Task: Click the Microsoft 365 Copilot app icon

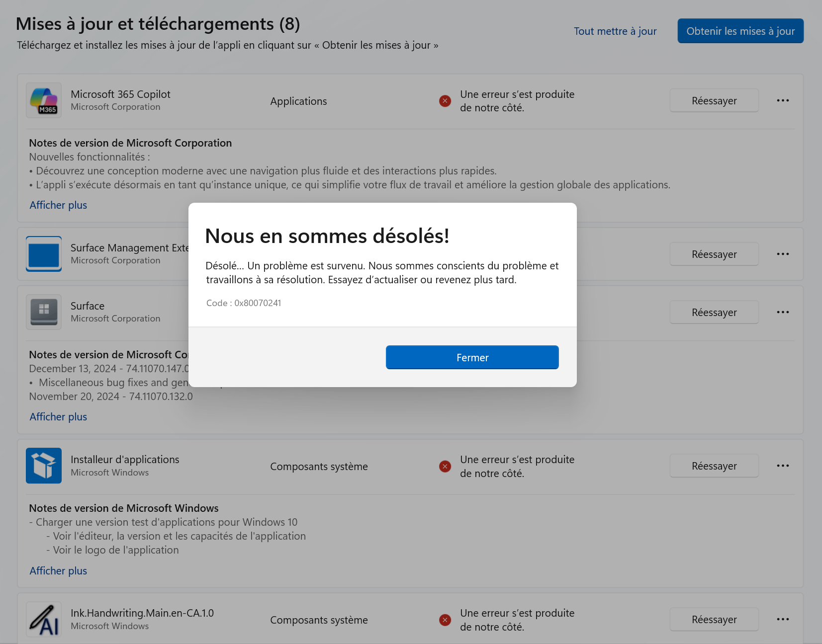Action: click(x=44, y=100)
